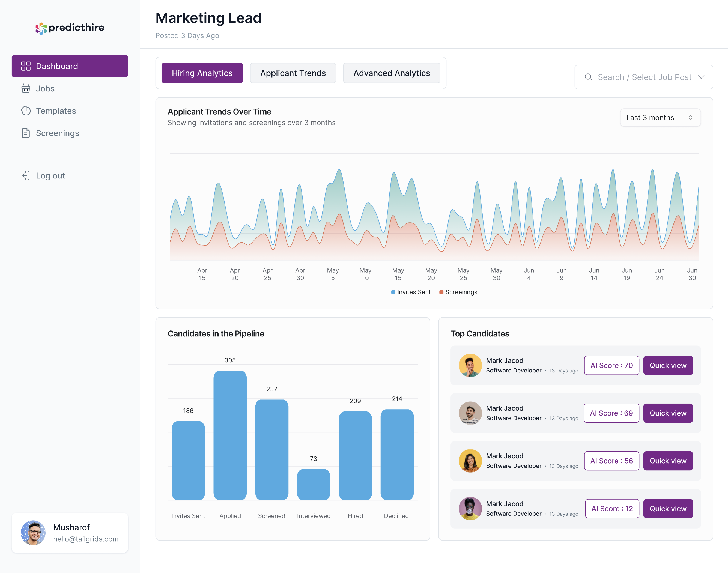728x573 pixels.
Task: Click AI Score 69 label for Mark Jacod
Action: pos(611,413)
